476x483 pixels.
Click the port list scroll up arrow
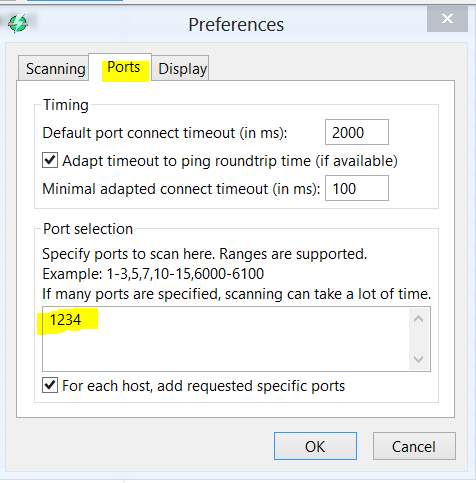pyautogui.click(x=418, y=319)
